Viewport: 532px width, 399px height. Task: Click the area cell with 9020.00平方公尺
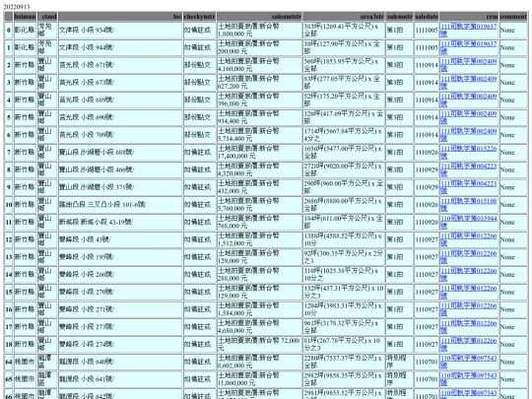(344, 169)
